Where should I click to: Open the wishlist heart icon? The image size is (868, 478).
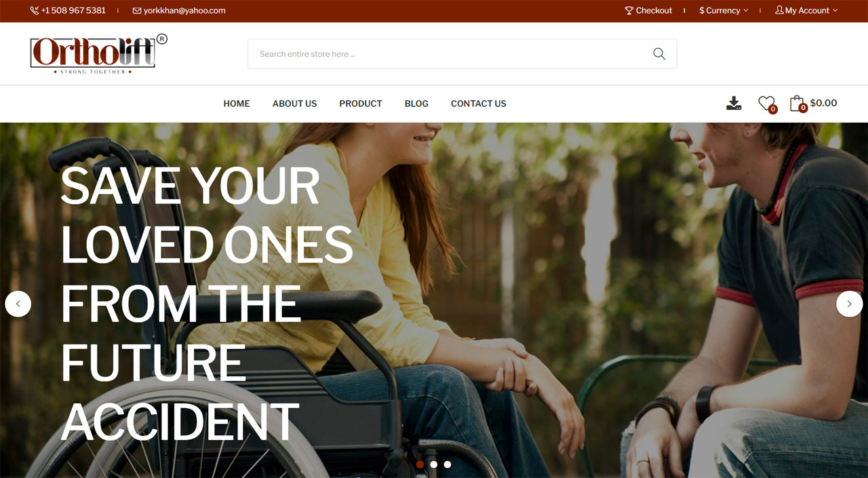(767, 103)
